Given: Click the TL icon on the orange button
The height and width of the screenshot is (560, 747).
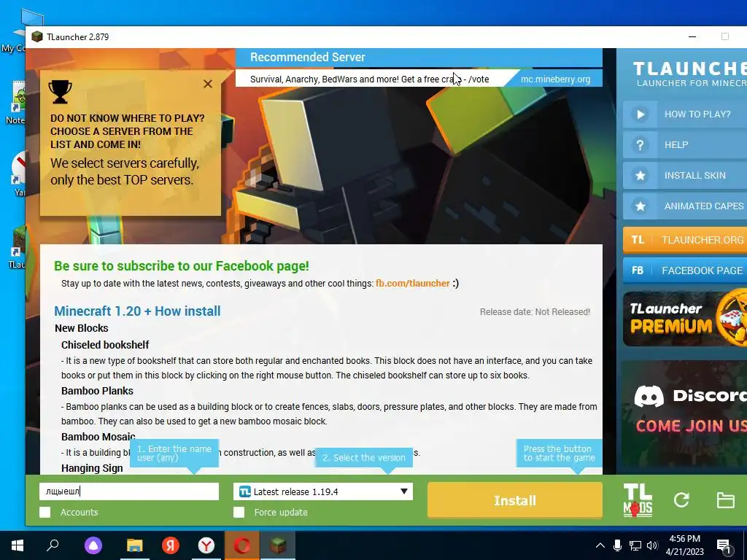Looking at the screenshot, I should (638, 239).
